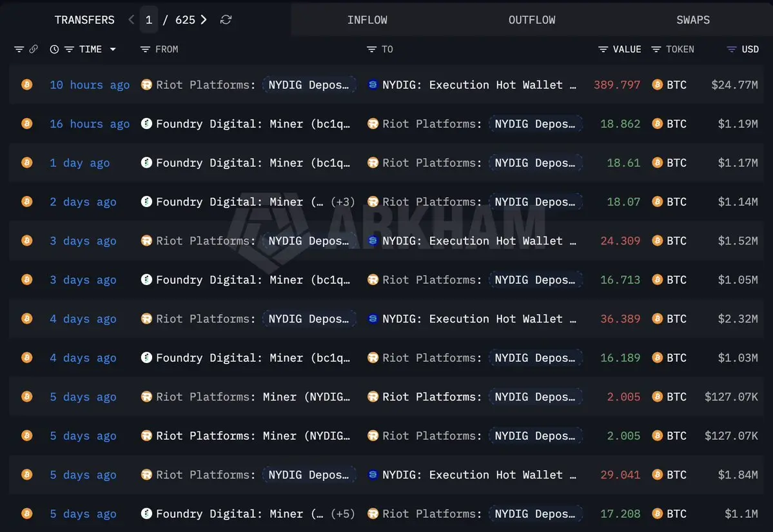Click Riot Platforms icon in 10 hours ago FROM
The image size is (773, 532).
click(x=146, y=84)
